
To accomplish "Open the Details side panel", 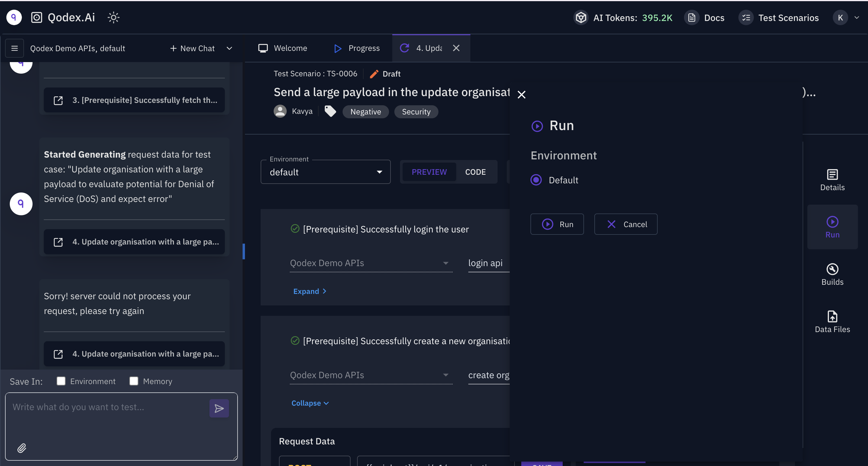I will tap(832, 180).
